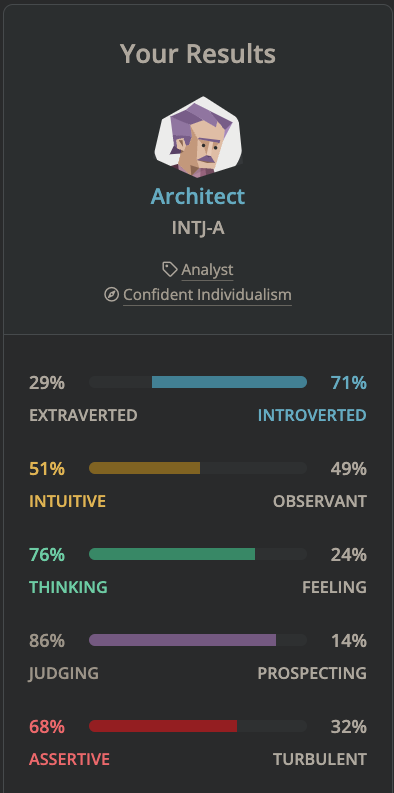Select the EXTRAVERTED trait label

pos(83,415)
